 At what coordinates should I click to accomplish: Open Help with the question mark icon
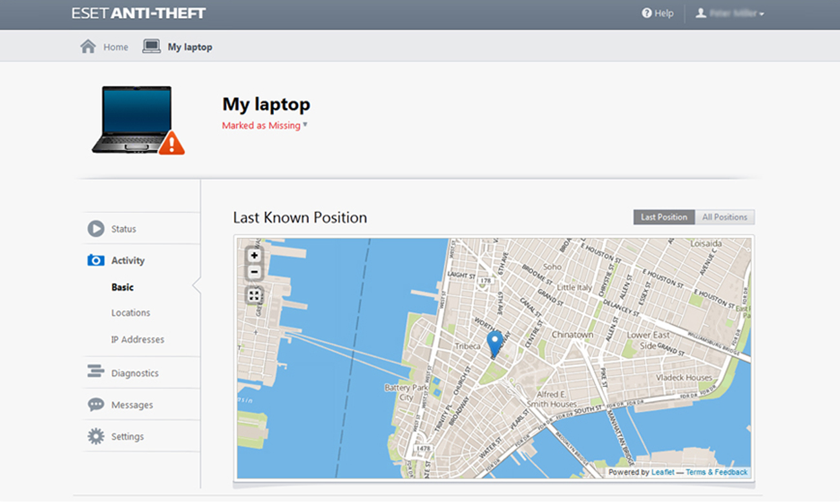pyautogui.click(x=646, y=13)
